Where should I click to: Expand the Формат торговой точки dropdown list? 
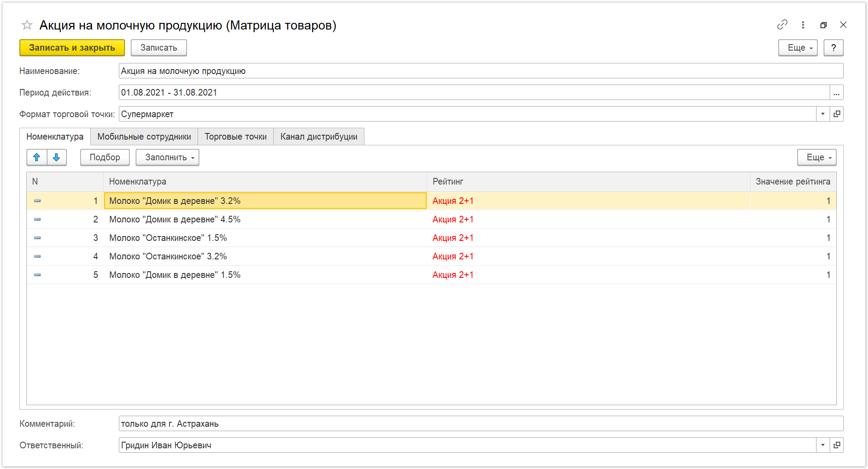[823, 114]
